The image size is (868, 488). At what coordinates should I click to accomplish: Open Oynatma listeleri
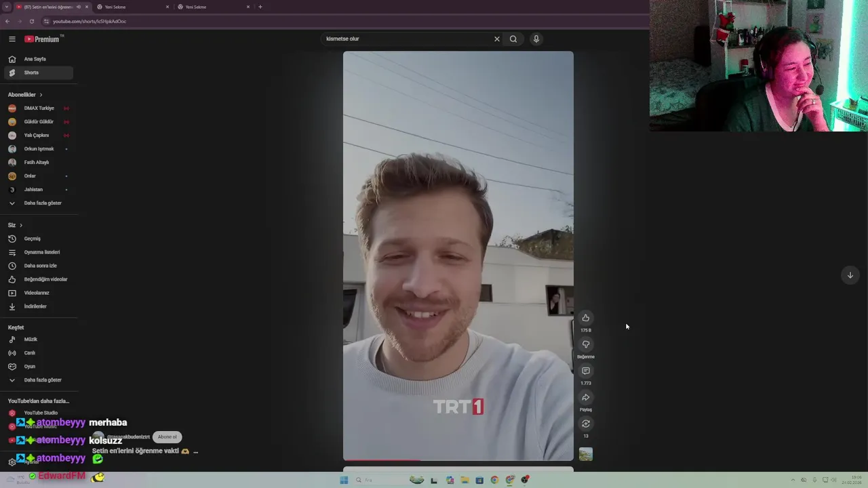[38, 252]
